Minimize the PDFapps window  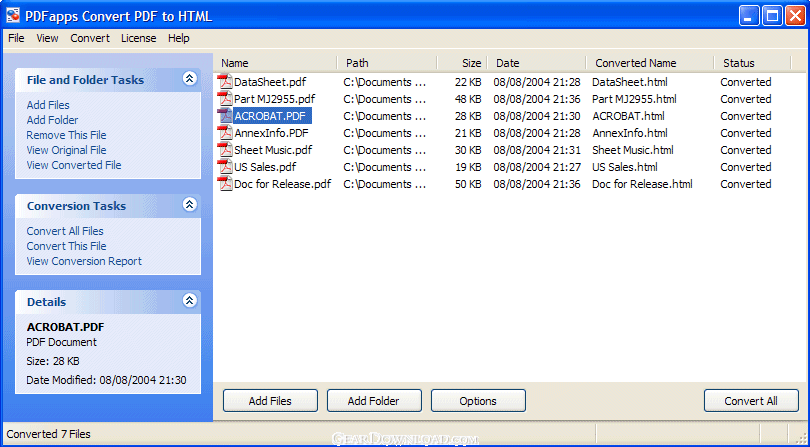[x=750, y=16]
